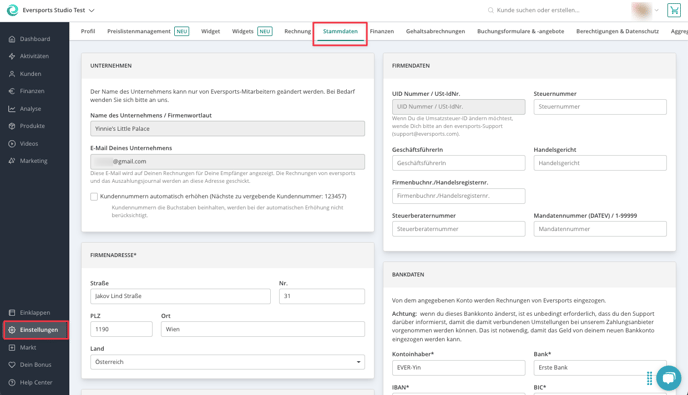Open Berechtigungen & Datenschutz tab
This screenshot has width=688, height=395.
(x=617, y=31)
